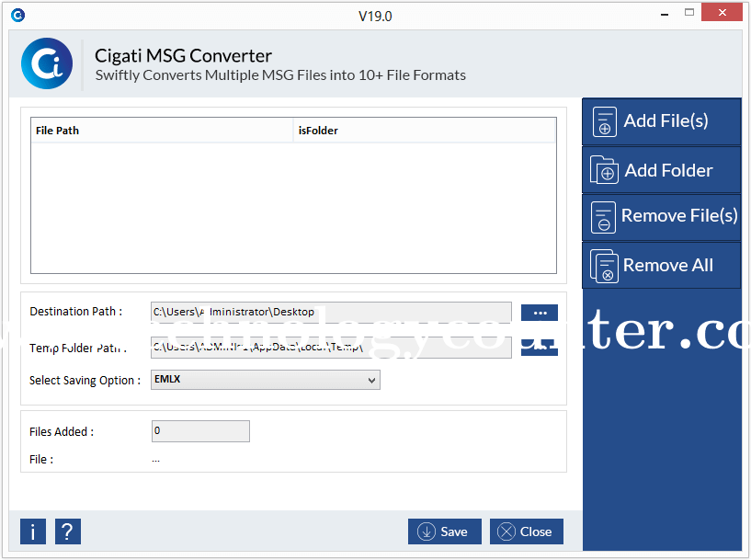This screenshot has height=560, width=751.
Task: Click the Add Folder button
Action: pyautogui.click(x=662, y=170)
